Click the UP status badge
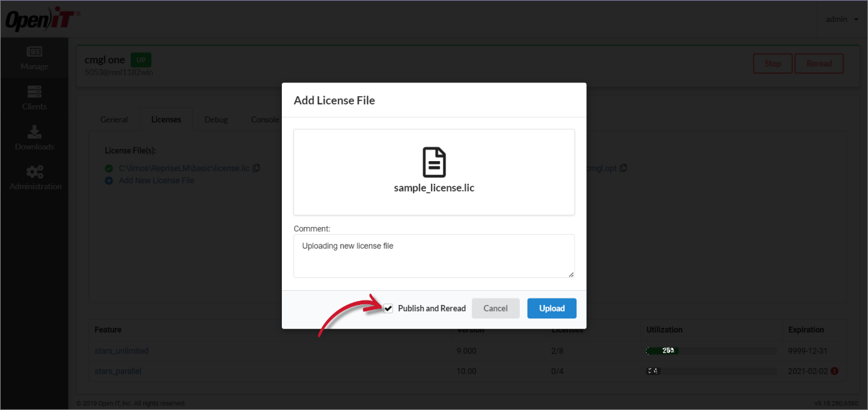868x410 pixels. (x=141, y=60)
